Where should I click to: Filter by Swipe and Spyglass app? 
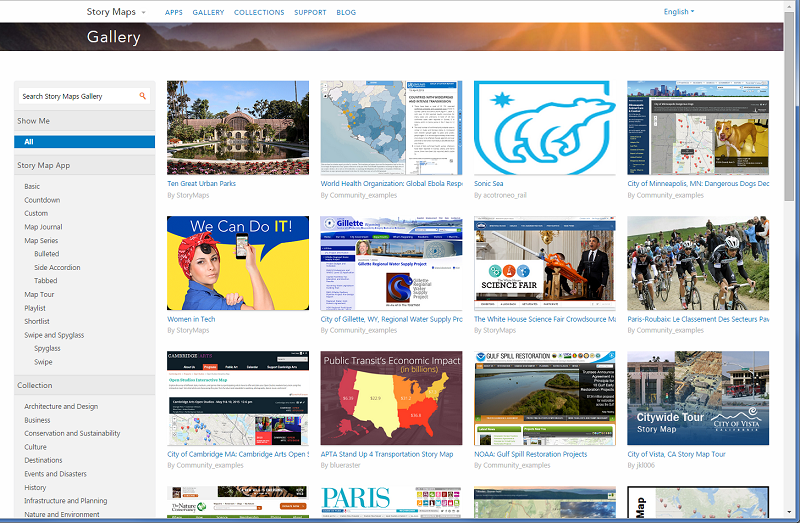coord(54,335)
